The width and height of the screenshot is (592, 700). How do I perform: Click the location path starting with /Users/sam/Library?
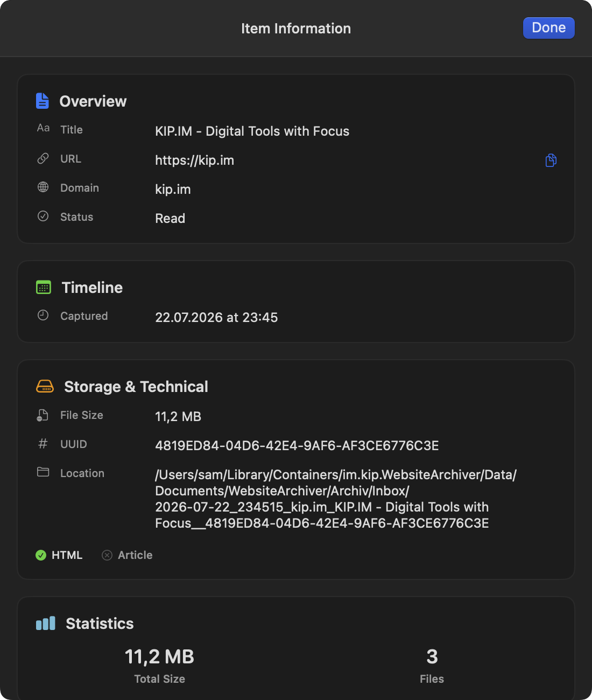click(x=336, y=499)
